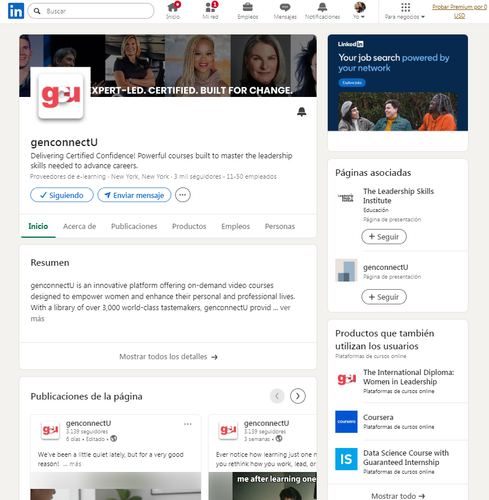Click genconnectU showcase page placeholder logo

(346, 270)
